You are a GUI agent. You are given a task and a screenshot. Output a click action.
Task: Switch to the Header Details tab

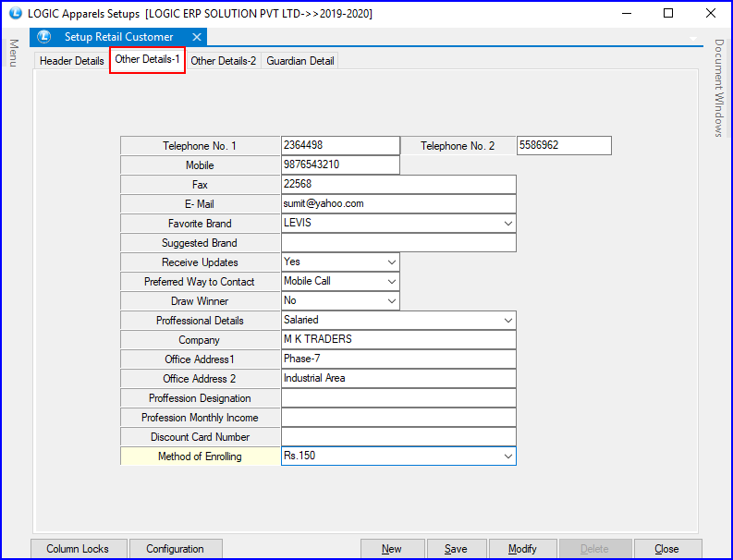point(71,61)
